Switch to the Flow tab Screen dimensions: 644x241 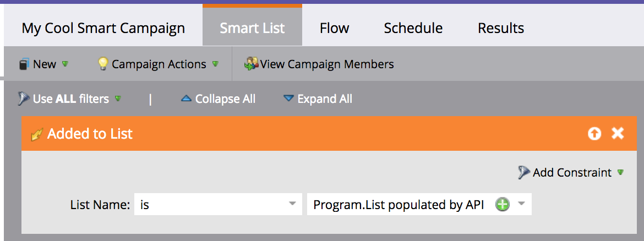point(334,28)
